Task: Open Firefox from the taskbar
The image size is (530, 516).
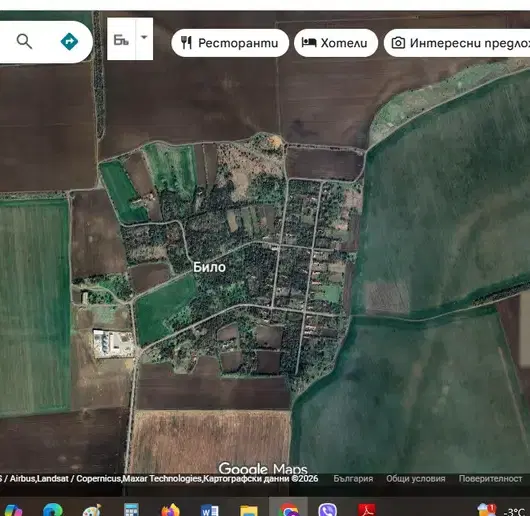Action: pos(170,510)
